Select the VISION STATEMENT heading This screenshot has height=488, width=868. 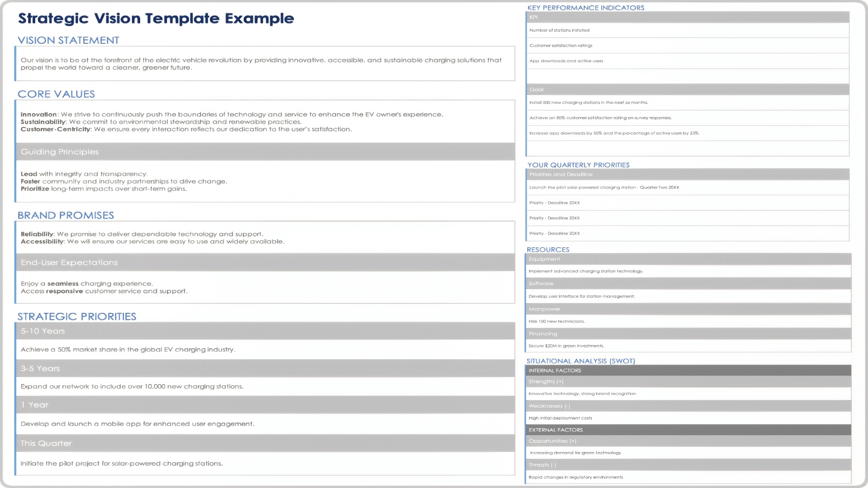(x=68, y=40)
